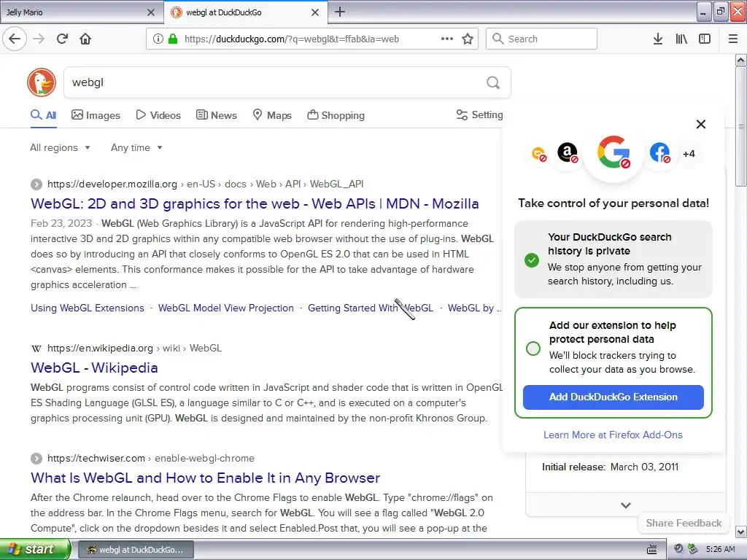Image resolution: width=747 pixels, height=560 pixels.
Task: Click the DuckDuckGo duck logo
Action: pos(42,82)
